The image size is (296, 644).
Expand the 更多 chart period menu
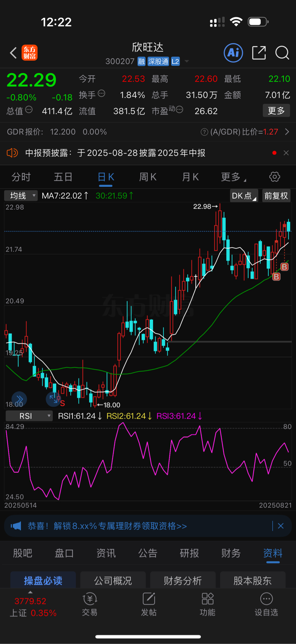click(234, 177)
